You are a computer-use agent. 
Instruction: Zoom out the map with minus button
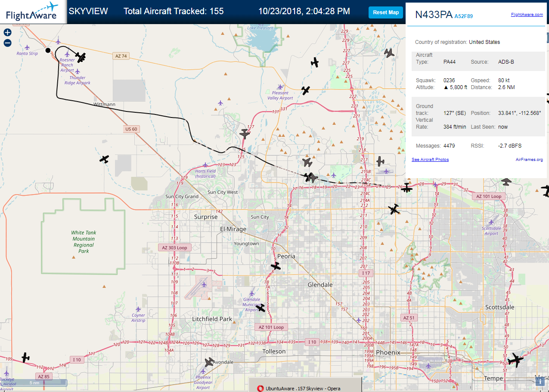(x=7, y=43)
